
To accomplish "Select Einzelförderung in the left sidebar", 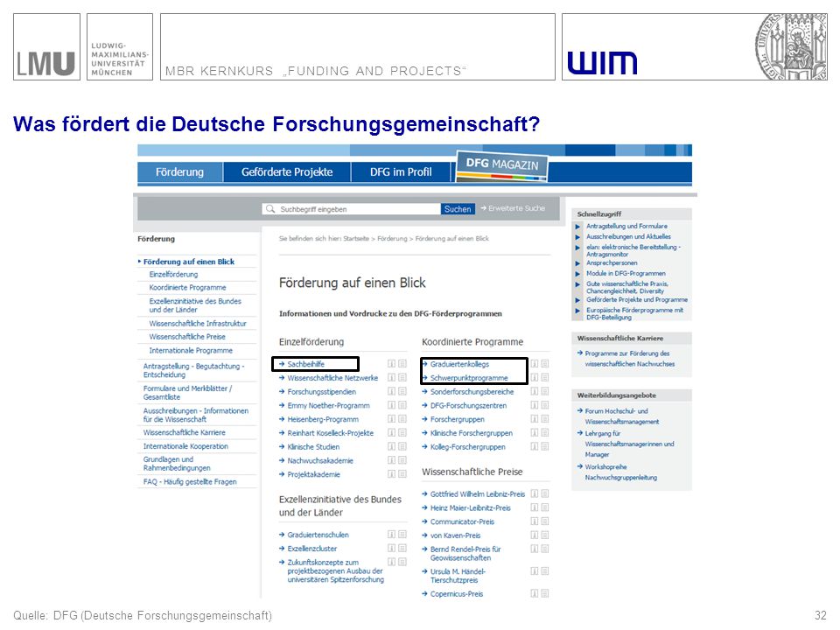I will (173, 274).
